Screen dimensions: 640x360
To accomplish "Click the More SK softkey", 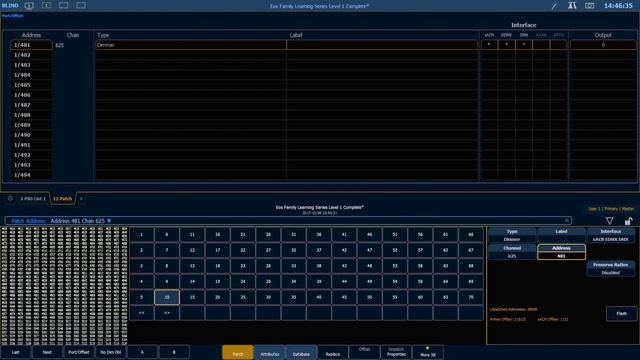I will pos(428,353).
